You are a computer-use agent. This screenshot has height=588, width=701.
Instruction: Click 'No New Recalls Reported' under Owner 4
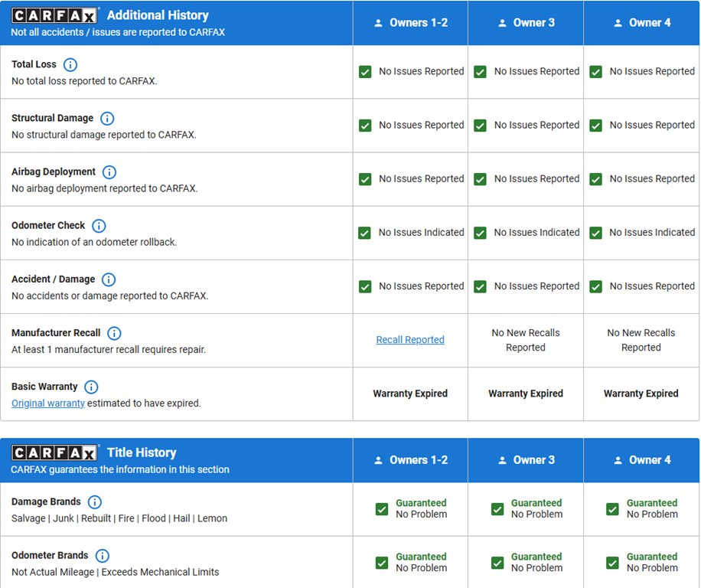point(641,340)
